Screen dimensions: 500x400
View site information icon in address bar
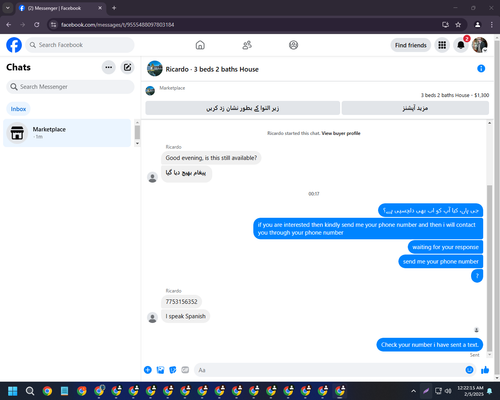click(53, 25)
